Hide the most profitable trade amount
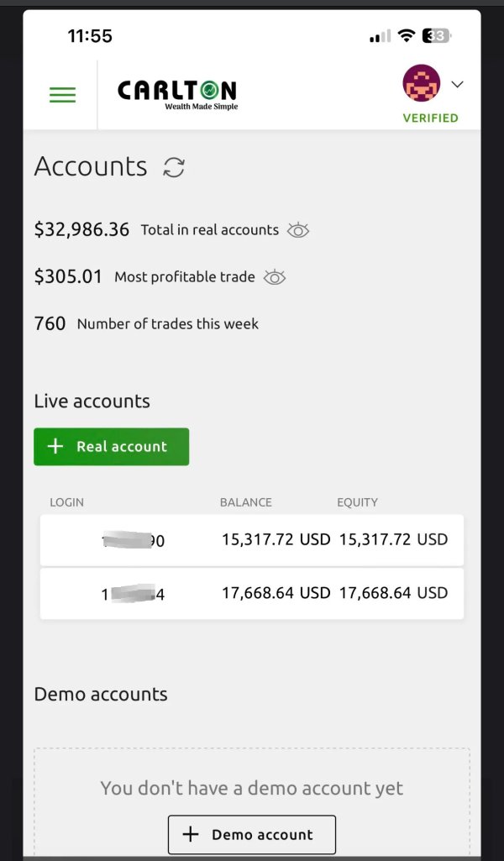The width and height of the screenshot is (504, 861). (275, 277)
